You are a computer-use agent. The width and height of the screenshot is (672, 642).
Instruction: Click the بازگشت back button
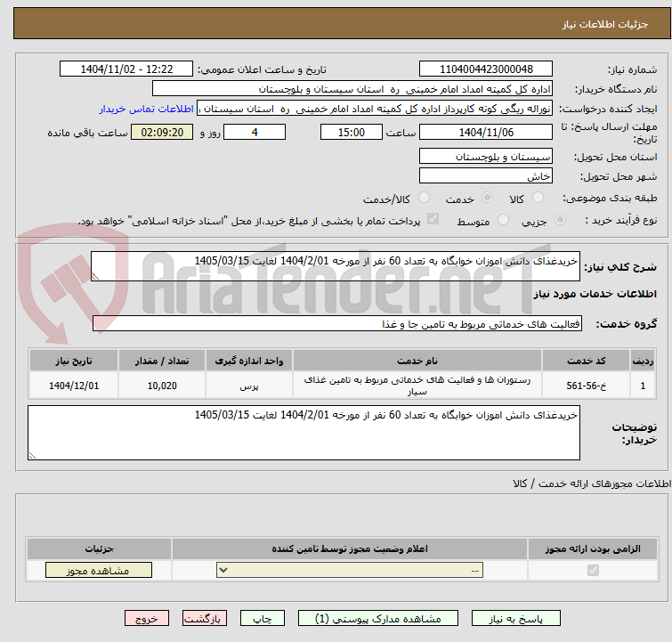coord(205,619)
